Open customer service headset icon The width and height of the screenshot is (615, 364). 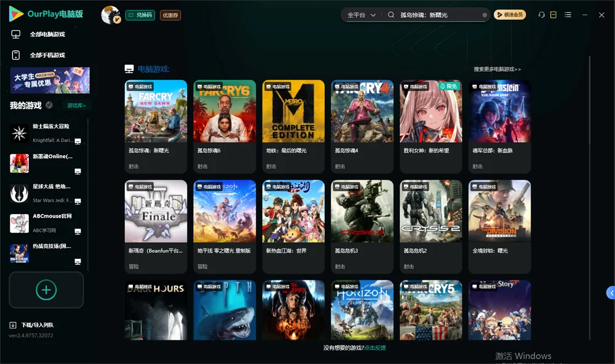pos(541,15)
